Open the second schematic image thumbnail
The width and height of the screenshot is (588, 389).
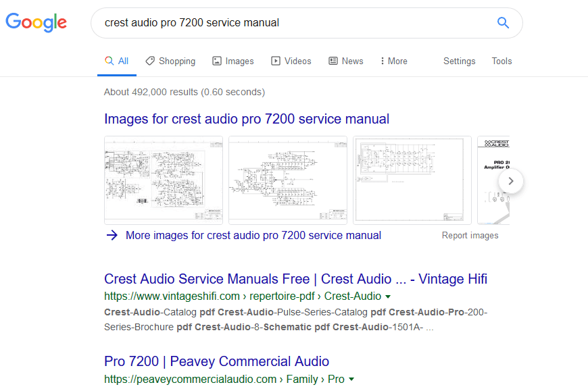click(x=288, y=180)
